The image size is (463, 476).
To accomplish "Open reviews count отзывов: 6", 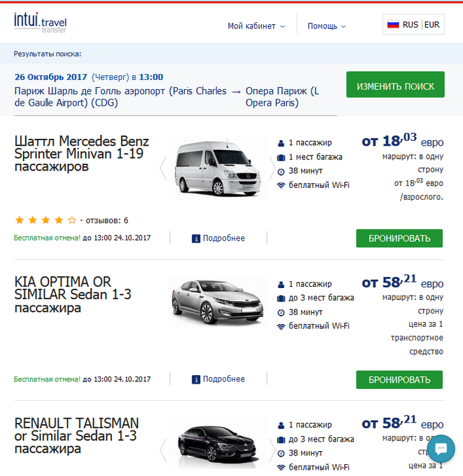I will click(107, 220).
